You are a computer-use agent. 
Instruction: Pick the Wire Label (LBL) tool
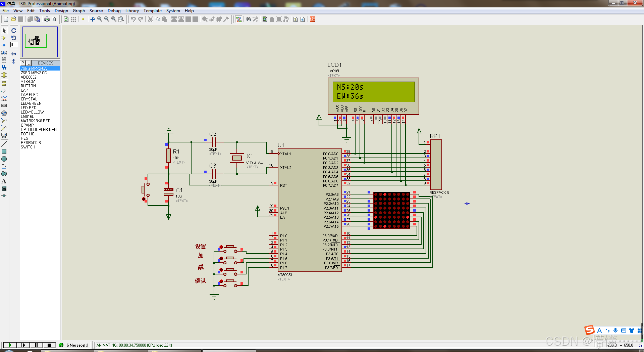point(4,53)
